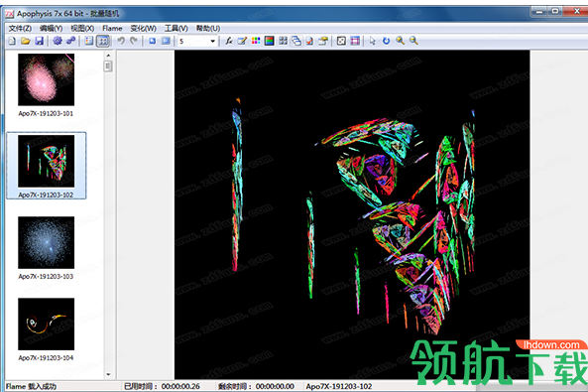This screenshot has width=588, height=392.
Task: Click status bar text Apo7X-191203-102
Action: point(339,386)
